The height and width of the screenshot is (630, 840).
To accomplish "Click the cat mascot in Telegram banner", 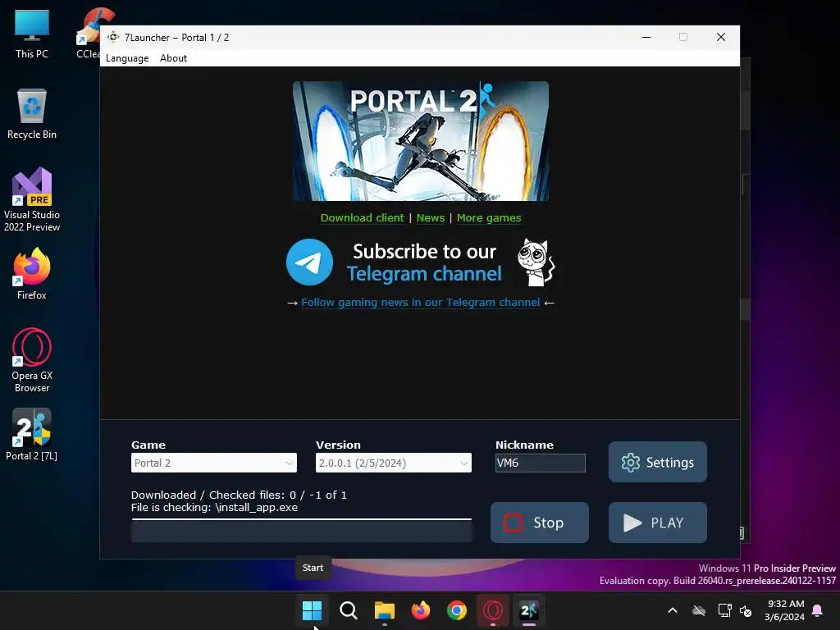I will pos(536,262).
